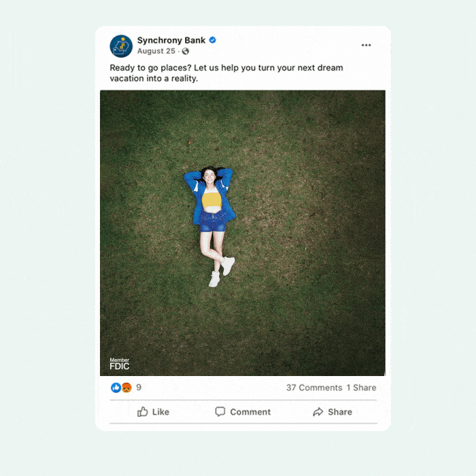View the 1 Share link

[361, 388]
